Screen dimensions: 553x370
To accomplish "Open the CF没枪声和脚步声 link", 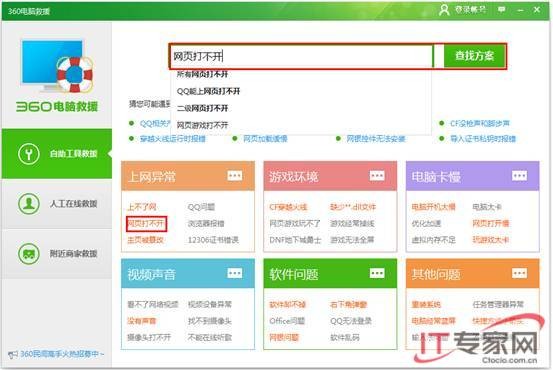I will tap(480, 123).
